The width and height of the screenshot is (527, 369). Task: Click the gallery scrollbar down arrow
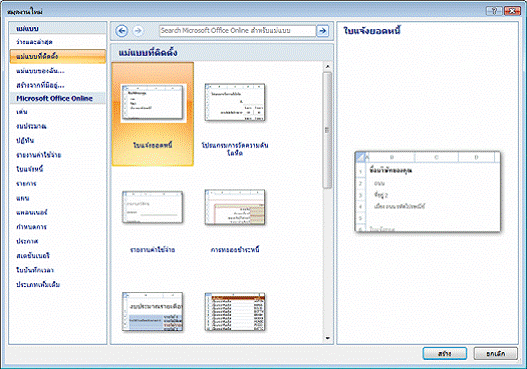(x=327, y=338)
